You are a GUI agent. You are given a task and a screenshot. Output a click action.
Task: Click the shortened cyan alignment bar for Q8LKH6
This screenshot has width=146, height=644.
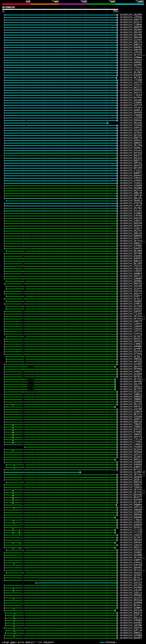click(56, 123)
